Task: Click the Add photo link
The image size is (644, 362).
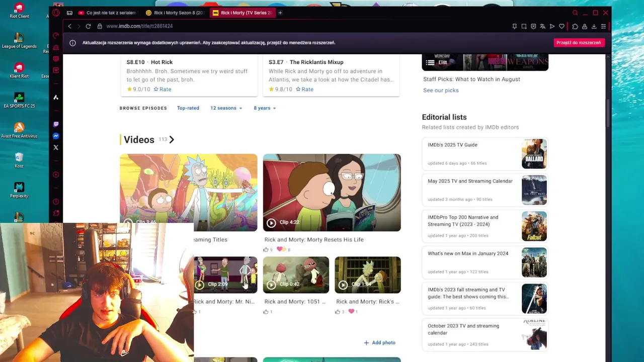Action: pos(379,343)
